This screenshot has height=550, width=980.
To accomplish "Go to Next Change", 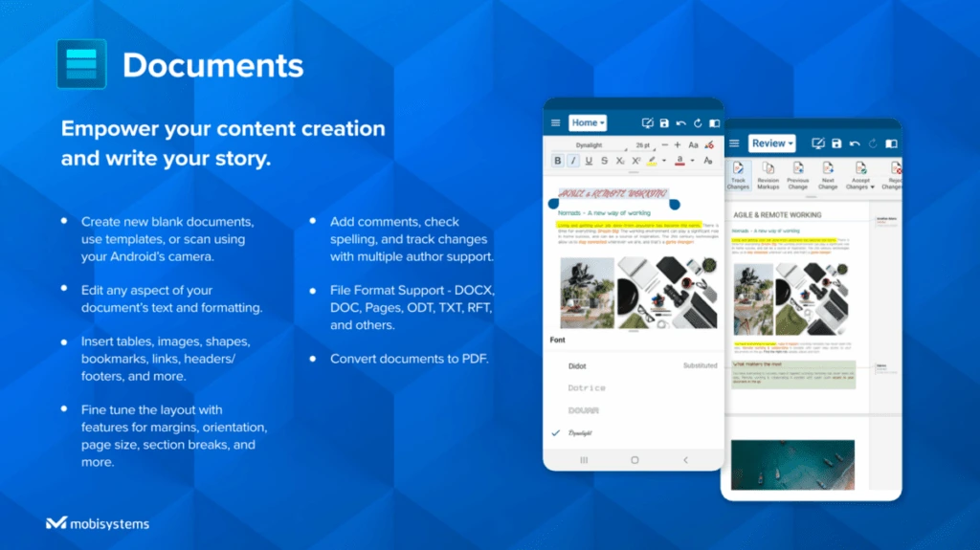I will (x=828, y=176).
